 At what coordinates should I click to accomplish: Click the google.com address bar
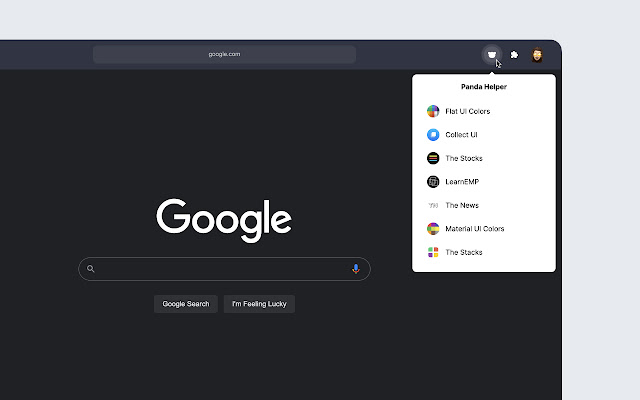click(224, 54)
